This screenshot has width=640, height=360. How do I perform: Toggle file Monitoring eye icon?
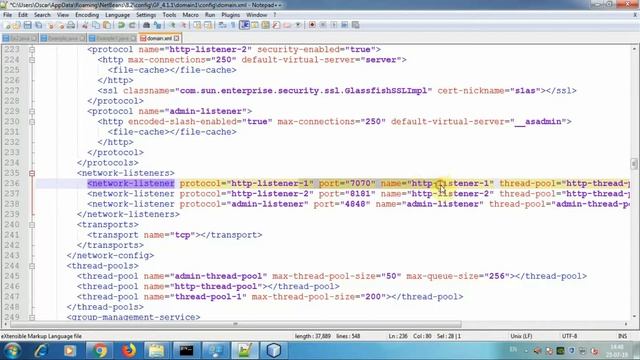coord(298,25)
